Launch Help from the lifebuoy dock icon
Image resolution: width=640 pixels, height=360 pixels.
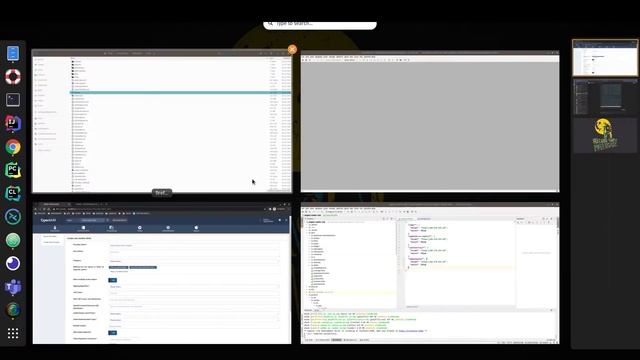coord(13,77)
